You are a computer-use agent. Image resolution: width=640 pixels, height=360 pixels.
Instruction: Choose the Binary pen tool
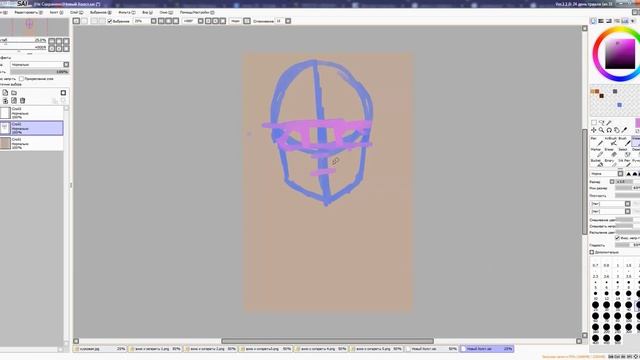(x=610, y=163)
